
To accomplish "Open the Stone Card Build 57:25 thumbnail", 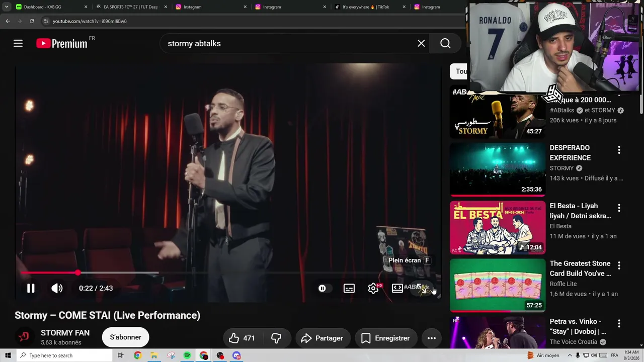I will [x=498, y=285].
